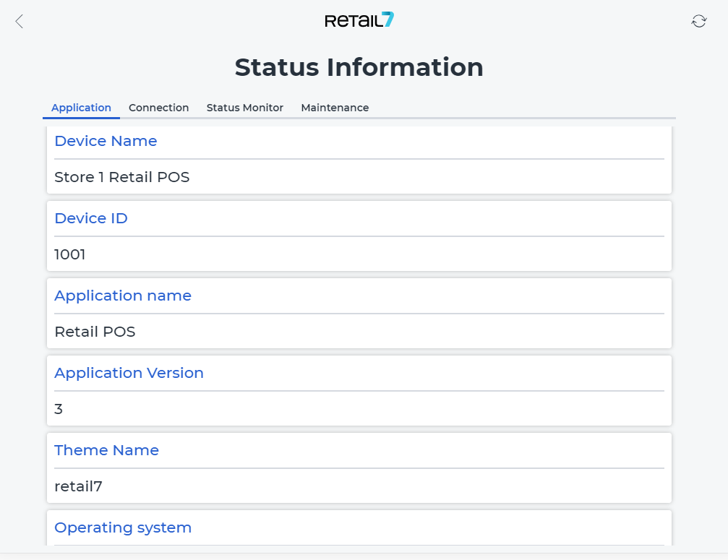Select the Device ID label
This screenshot has width=728, height=560.
91,218
